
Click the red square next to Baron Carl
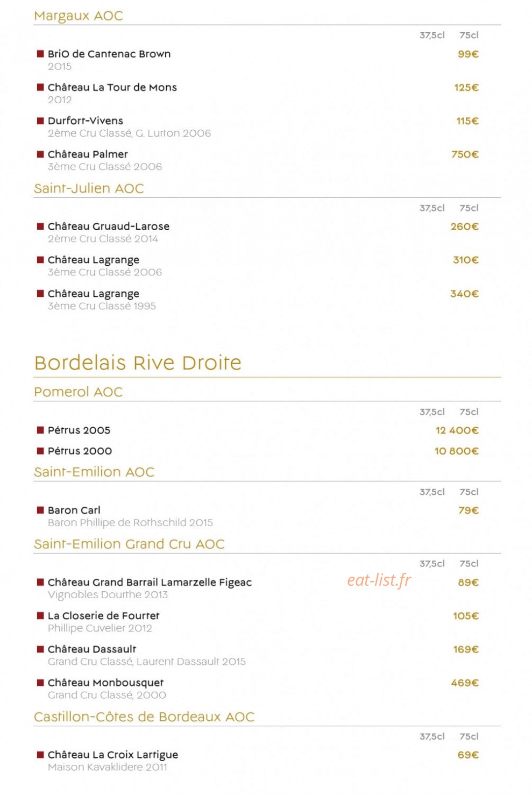pos(40,510)
